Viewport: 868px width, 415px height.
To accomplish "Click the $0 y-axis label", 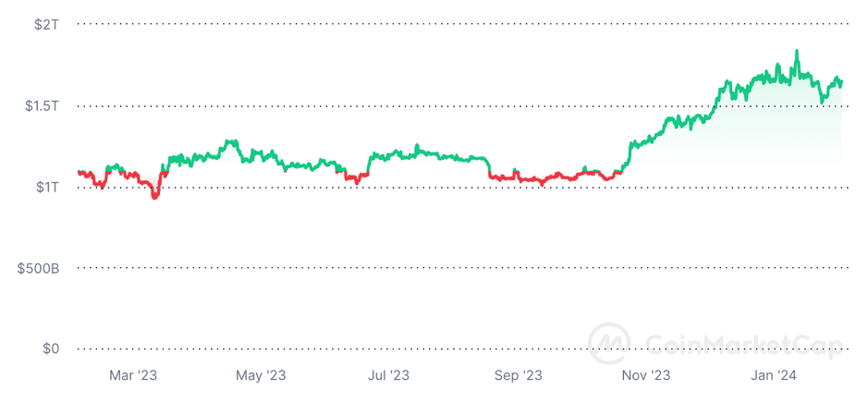I will click(52, 348).
